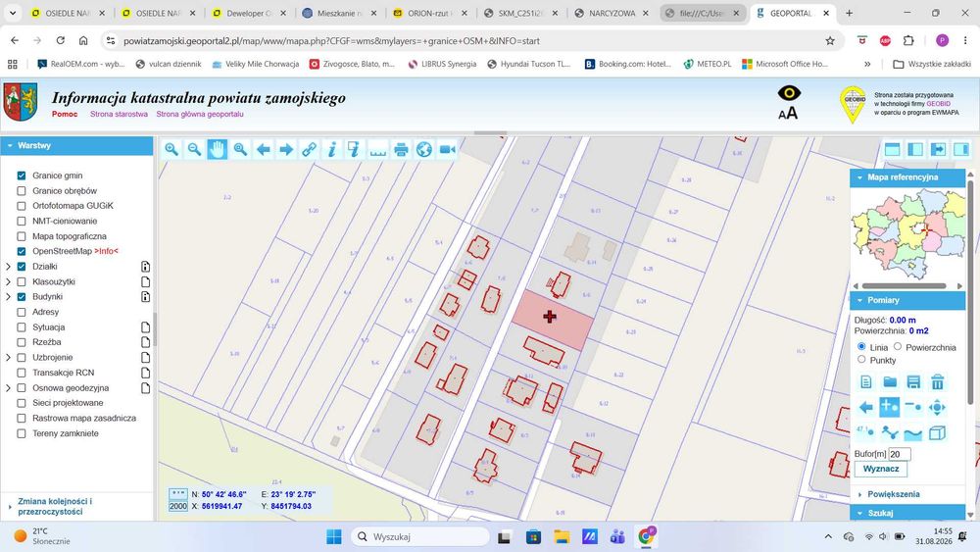
Task: Expand the Powiększenia panel
Action: 893,494
